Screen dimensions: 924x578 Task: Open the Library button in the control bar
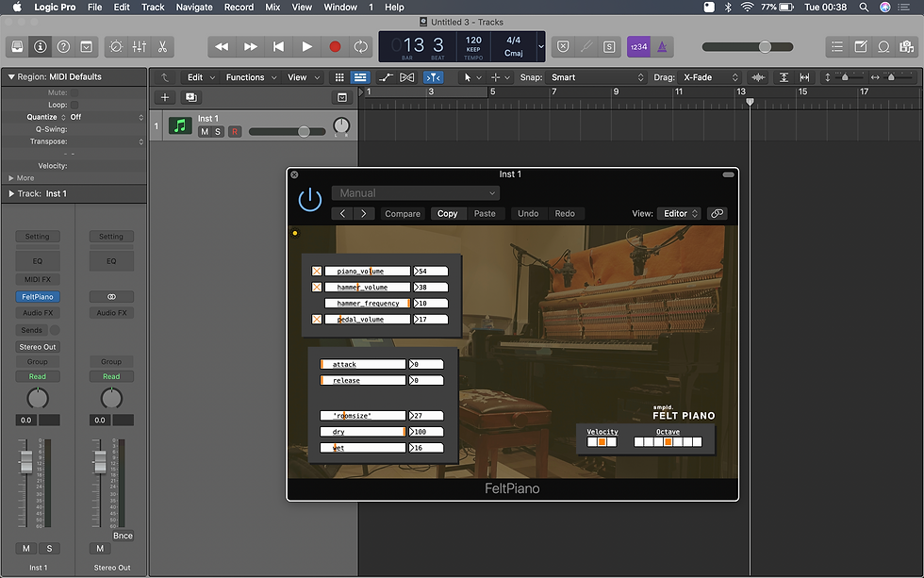click(17, 46)
